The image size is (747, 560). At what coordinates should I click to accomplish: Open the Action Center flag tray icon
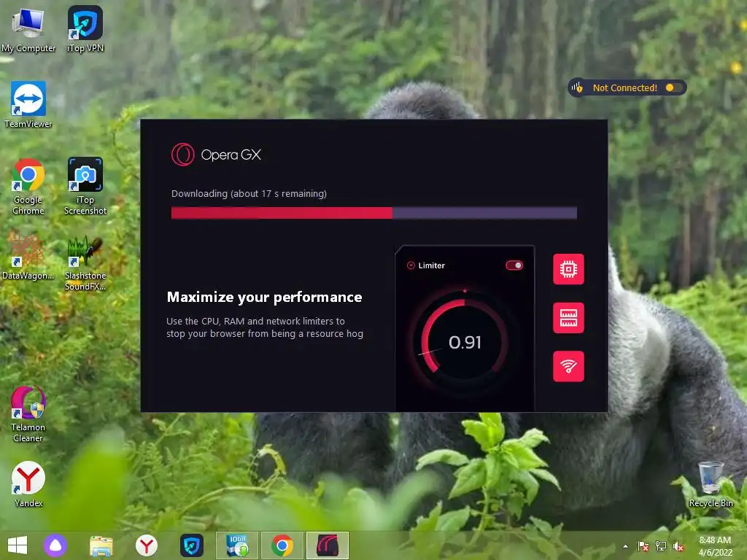(643, 546)
